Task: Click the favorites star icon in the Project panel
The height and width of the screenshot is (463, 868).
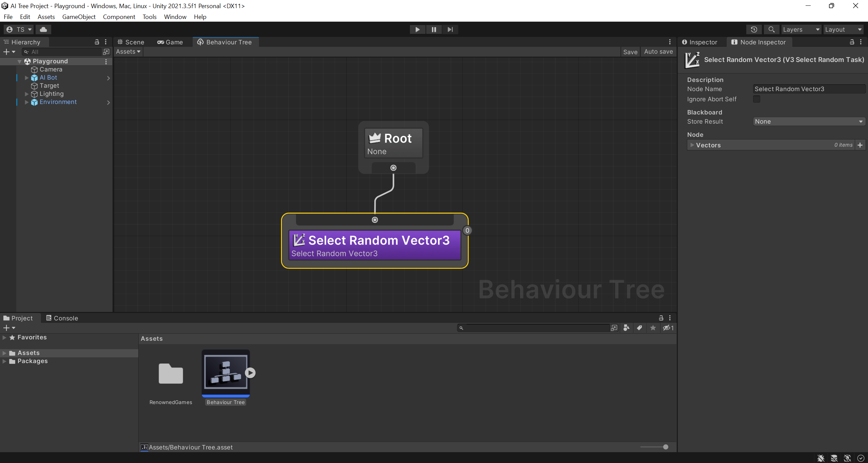Action: [653, 328]
